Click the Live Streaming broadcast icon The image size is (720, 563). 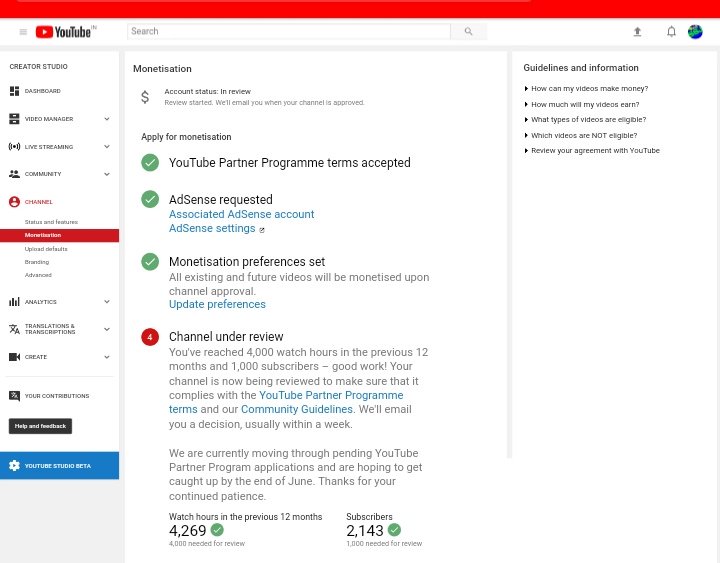(14, 146)
